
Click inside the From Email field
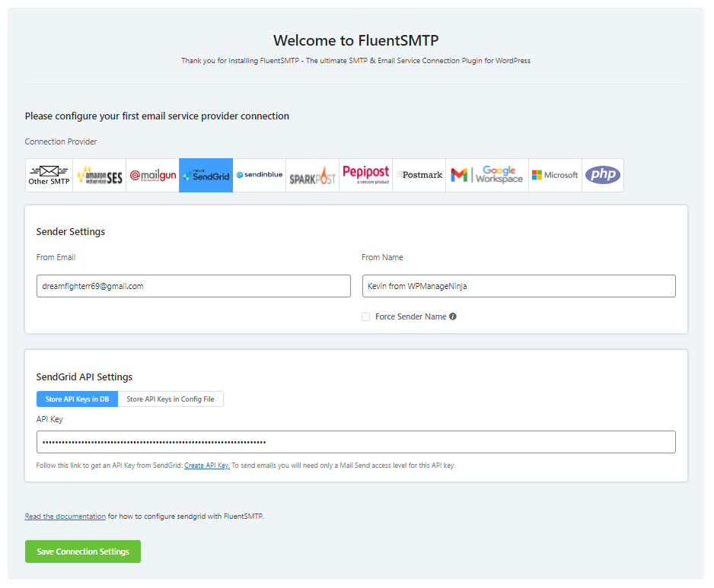[193, 286]
